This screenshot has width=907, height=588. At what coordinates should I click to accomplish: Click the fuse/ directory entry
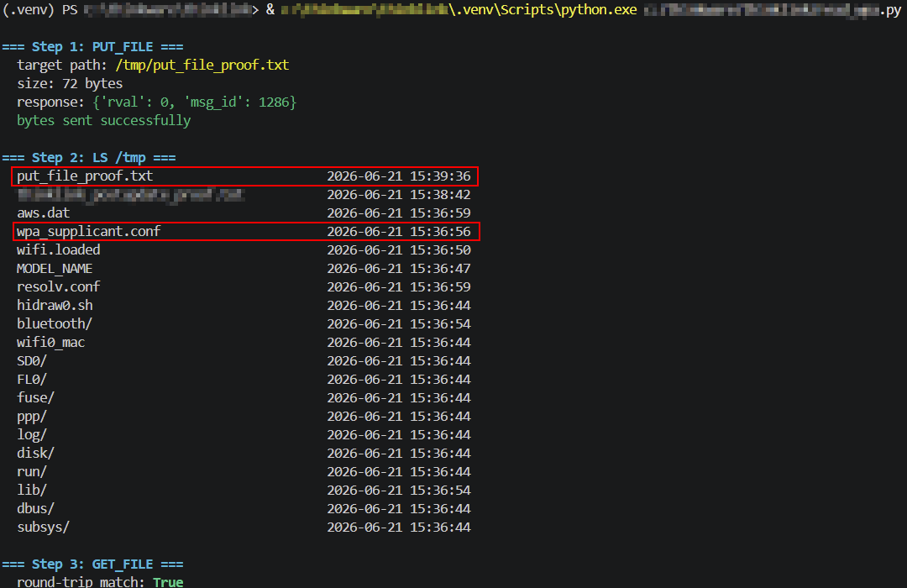pos(36,398)
